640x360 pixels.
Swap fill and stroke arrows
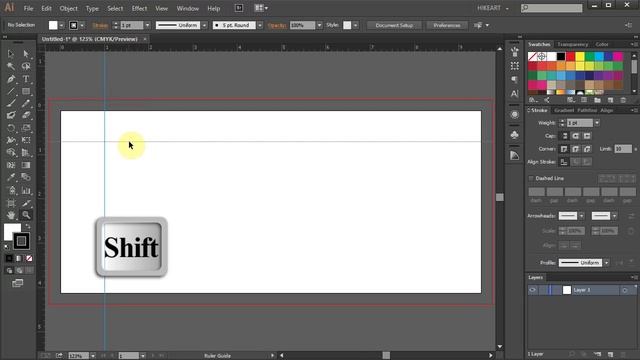28,226
